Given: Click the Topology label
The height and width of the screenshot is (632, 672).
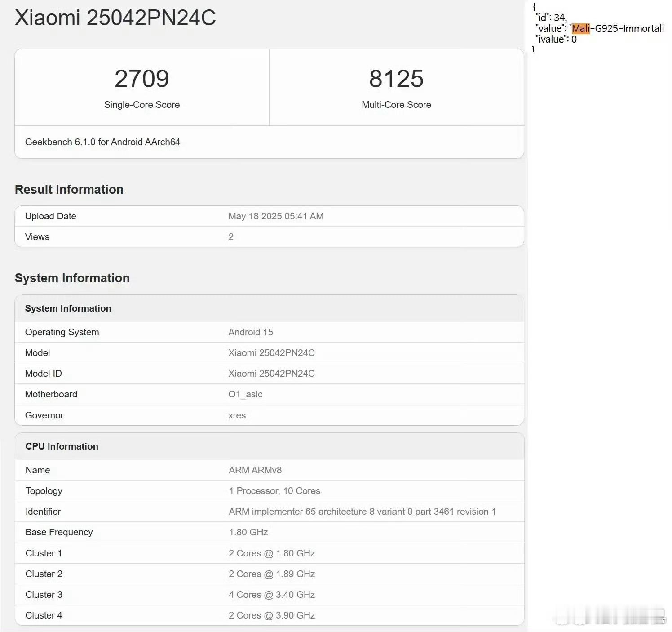Looking at the screenshot, I should click(44, 491).
